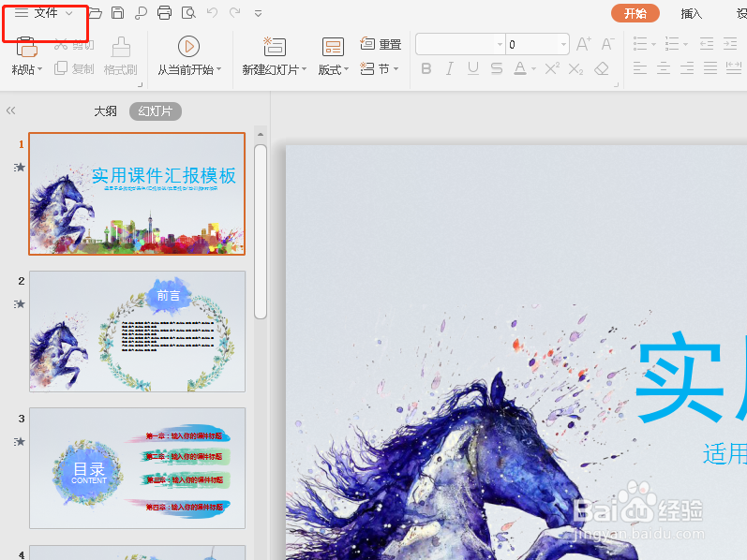This screenshot has height=560, width=747.
Task: Click the 重置 reset button
Action: [x=381, y=44]
